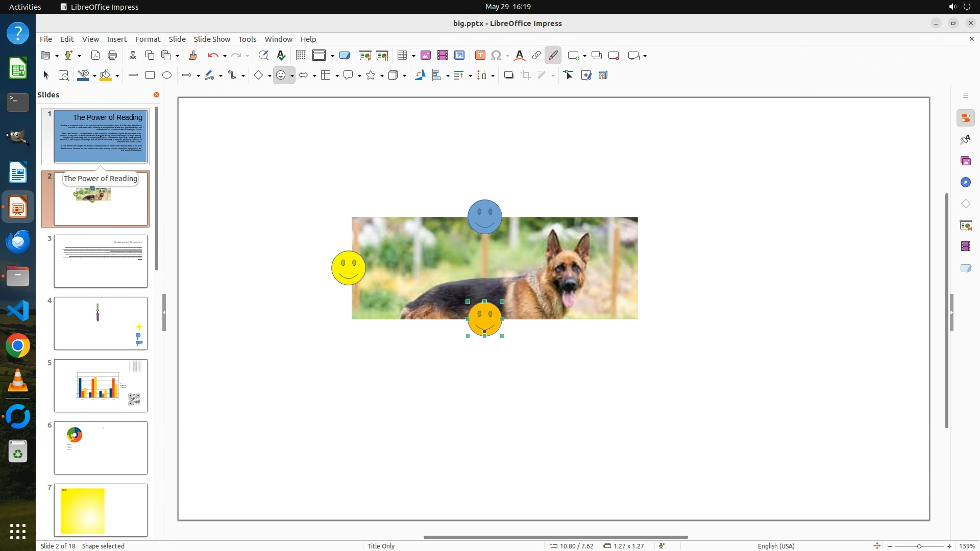Open the Format menu
This screenshot has height=551, width=980.
(x=148, y=39)
